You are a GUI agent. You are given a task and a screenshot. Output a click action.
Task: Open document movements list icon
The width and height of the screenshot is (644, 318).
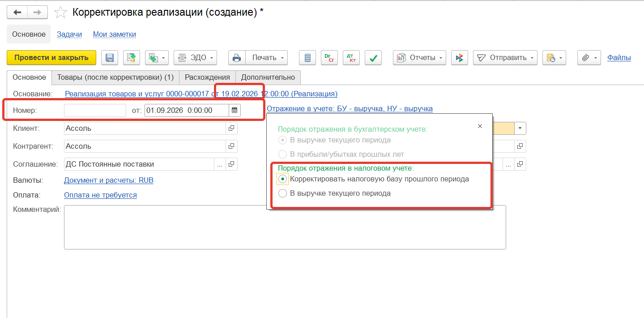click(x=307, y=58)
